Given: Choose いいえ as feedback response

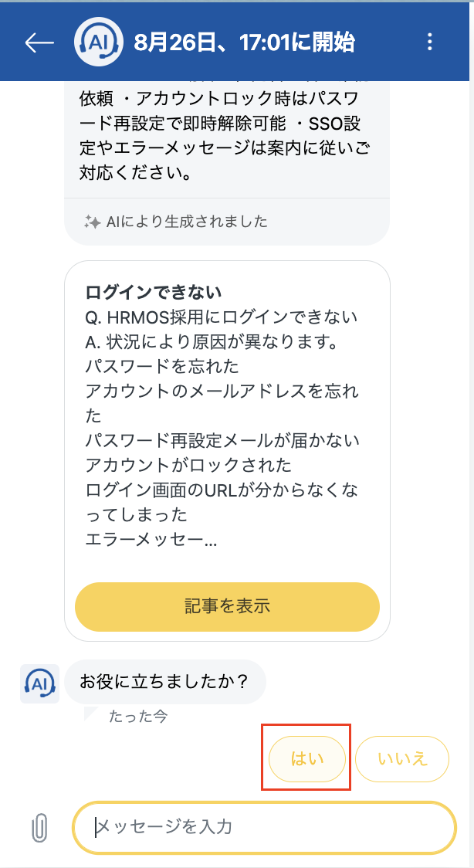Looking at the screenshot, I should tap(402, 758).
